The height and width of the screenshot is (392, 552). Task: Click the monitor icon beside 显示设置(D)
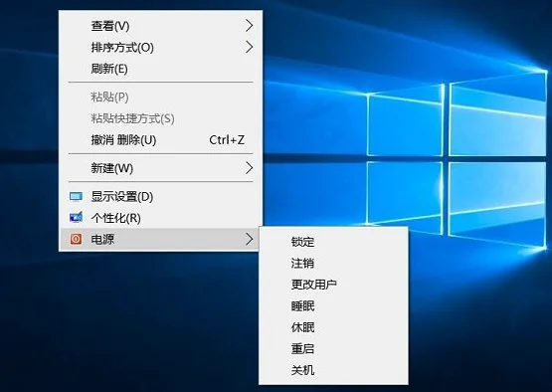[x=76, y=196]
